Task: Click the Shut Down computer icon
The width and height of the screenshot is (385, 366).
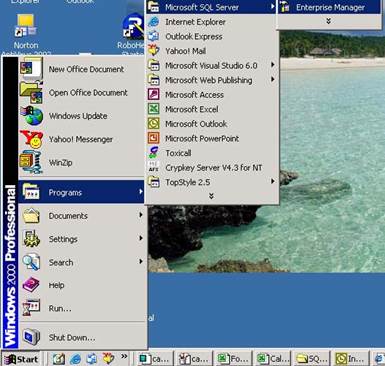Action: pyautogui.click(x=31, y=337)
